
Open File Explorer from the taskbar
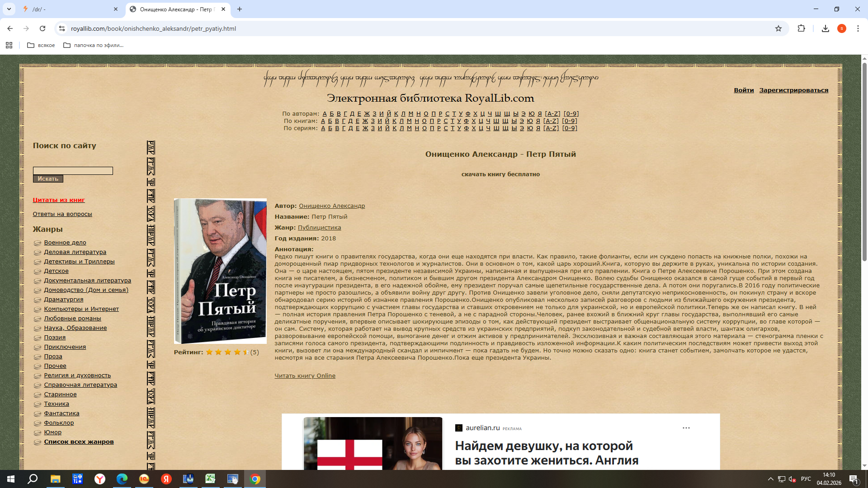pos(55,479)
